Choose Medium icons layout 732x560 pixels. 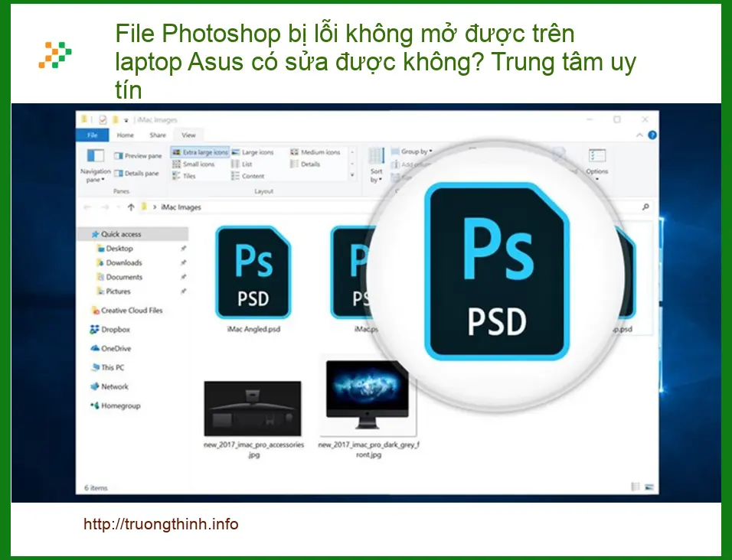315,152
